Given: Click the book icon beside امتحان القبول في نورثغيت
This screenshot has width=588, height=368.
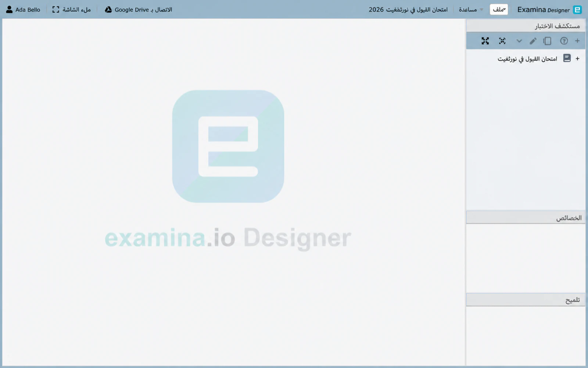Looking at the screenshot, I should (x=567, y=58).
